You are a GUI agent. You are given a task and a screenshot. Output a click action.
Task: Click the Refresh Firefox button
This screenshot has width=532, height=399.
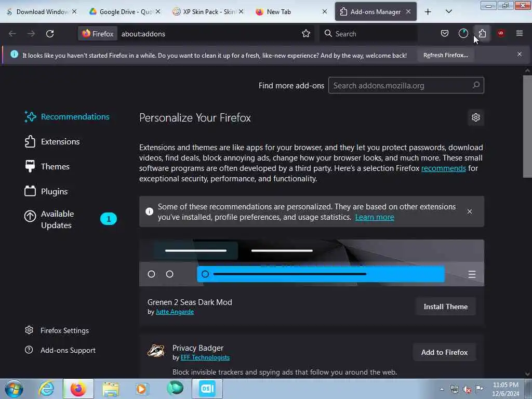coord(445,55)
